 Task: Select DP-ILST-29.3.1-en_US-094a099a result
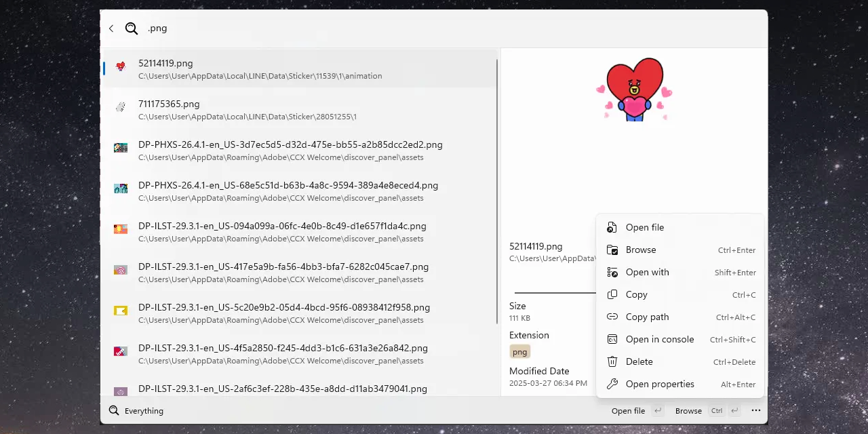[x=299, y=231]
